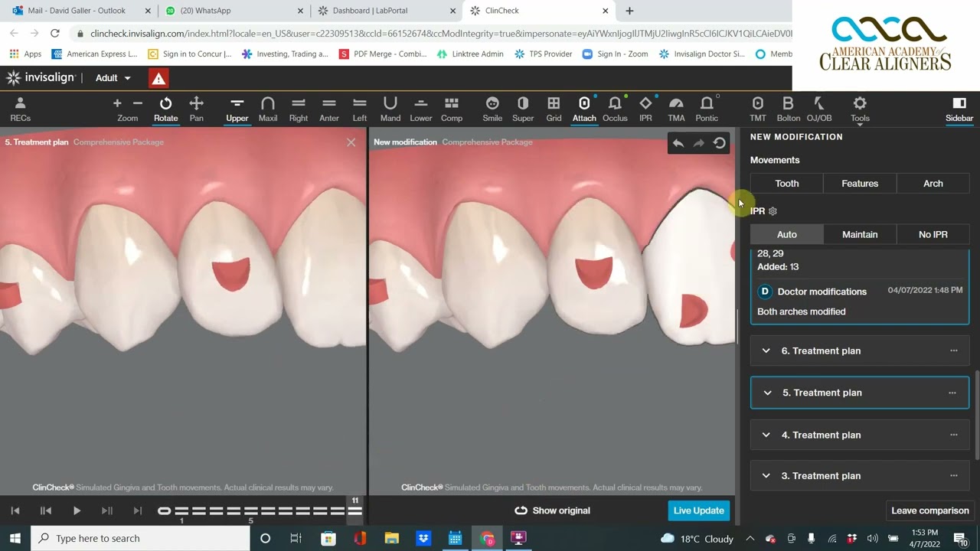This screenshot has width=980, height=551.
Task: Step forward one stage
Action: pyautogui.click(x=107, y=510)
